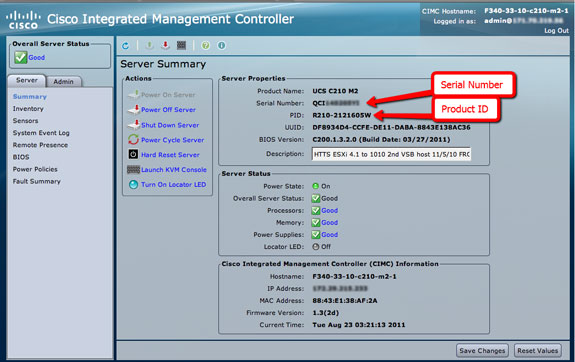This screenshot has height=362, width=575.
Task: Click the Processors status check icon
Action: (x=316, y=211)
